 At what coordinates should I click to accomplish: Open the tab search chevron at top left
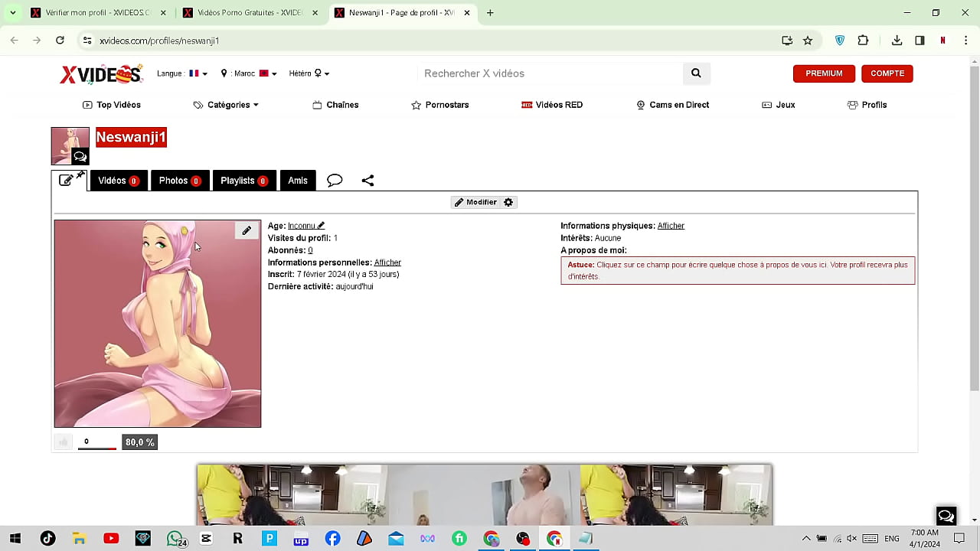click(x=12, y=13)
